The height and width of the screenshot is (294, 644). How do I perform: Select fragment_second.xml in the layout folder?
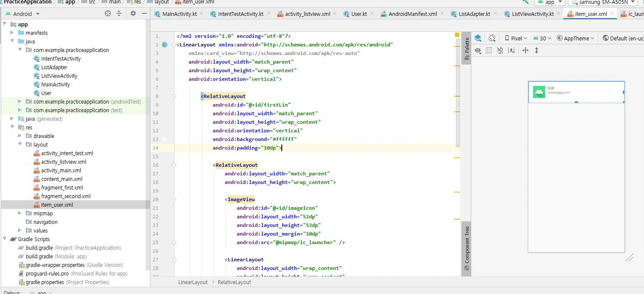tap(66, 196)
